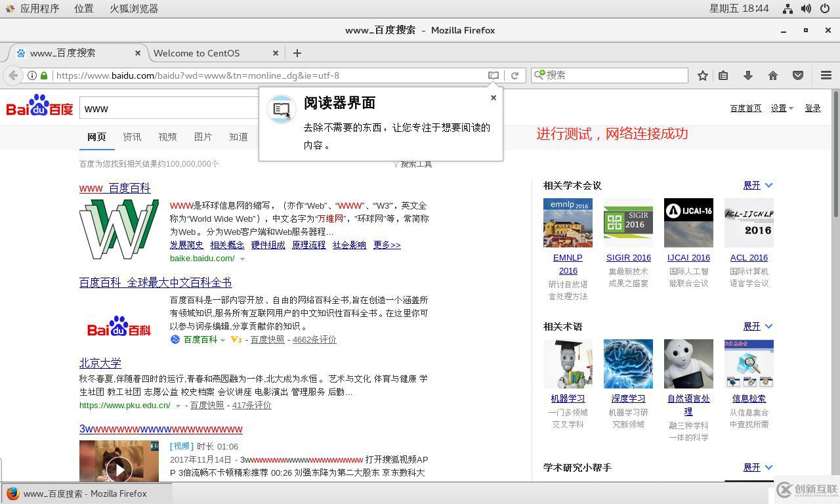This screenshot has height=504, width=840.
Task: Click the EMNLP 2016 conference thumbnail
Action: point(568,223)
